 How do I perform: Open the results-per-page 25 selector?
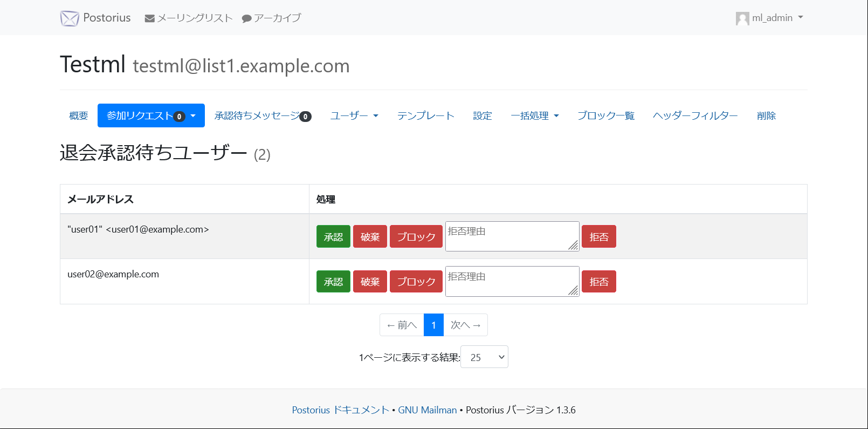click(x=484, y=357)
